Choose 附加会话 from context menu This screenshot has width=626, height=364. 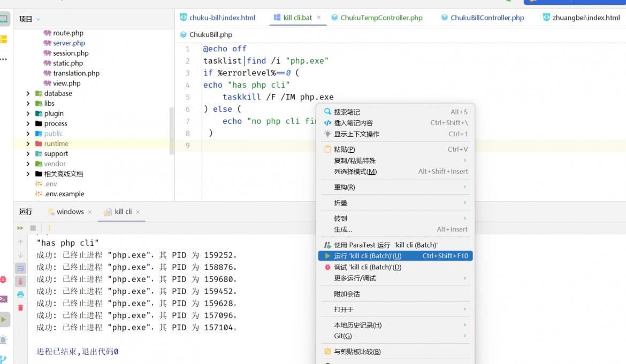click(x=395, y=294)
